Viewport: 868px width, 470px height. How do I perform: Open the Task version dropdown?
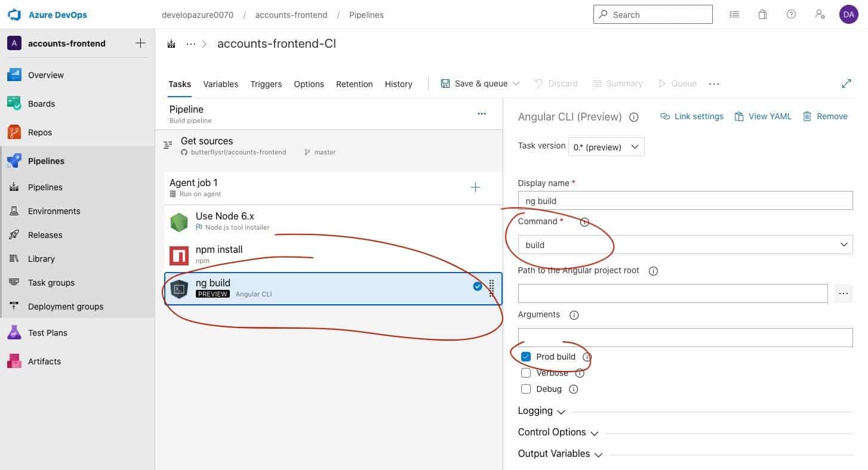606,147
